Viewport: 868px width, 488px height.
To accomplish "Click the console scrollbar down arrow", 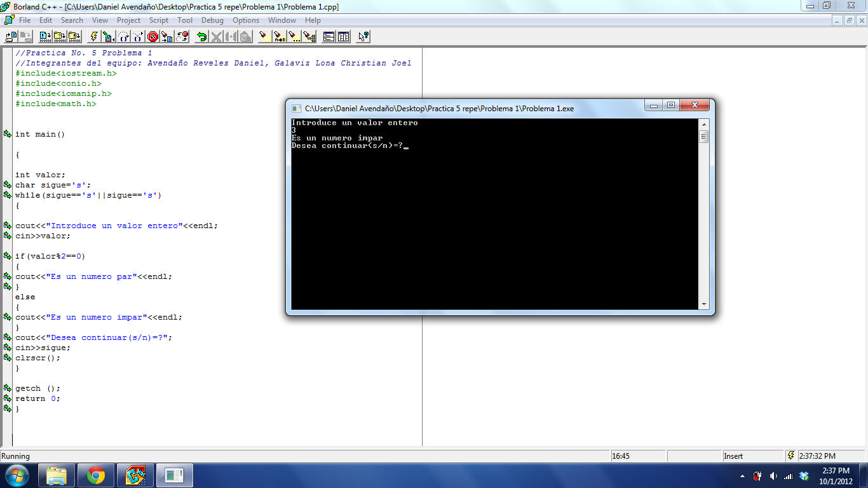I will (704, 304).
